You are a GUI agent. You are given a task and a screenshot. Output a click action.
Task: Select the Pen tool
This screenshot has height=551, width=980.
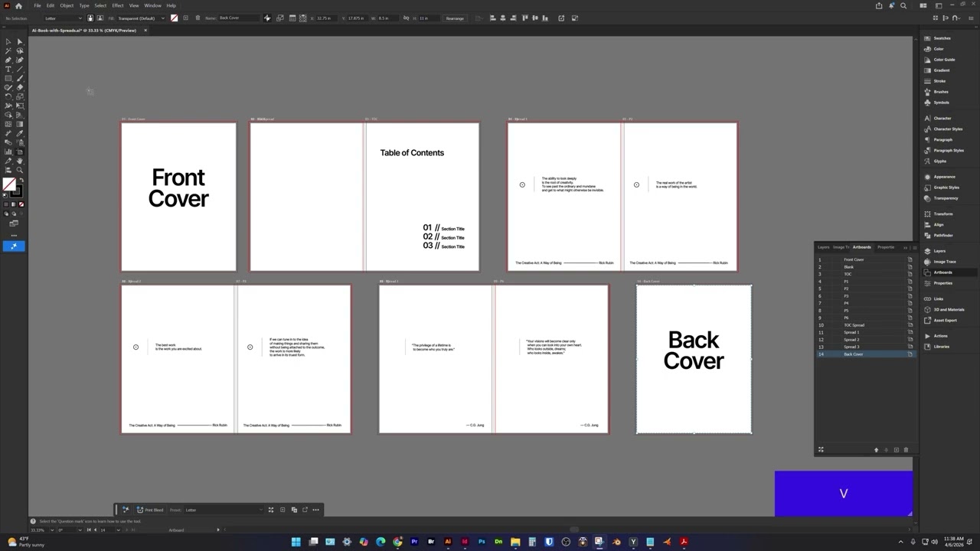[x=8, y=60]
